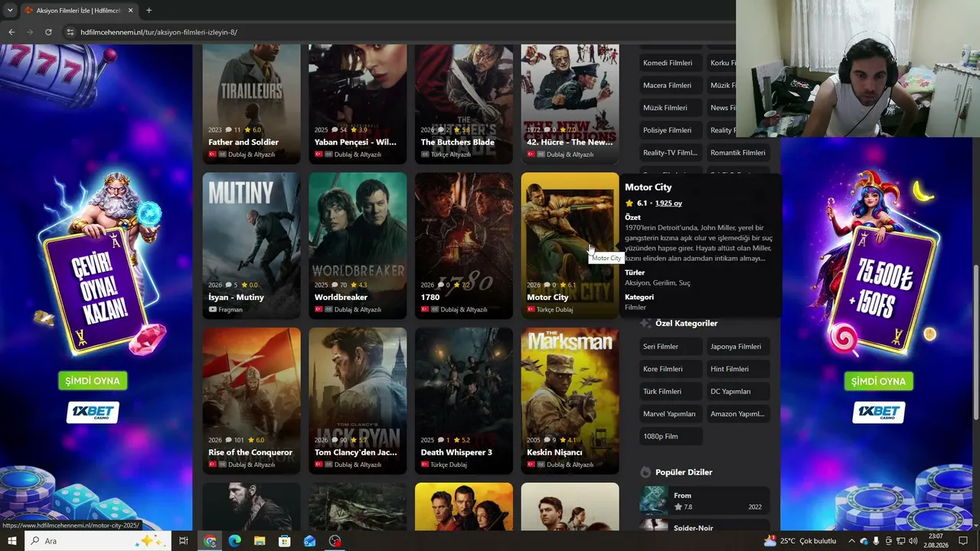Select the Macera Filmleri category
The width and height of the screenshot is (980, 551).
671,85
